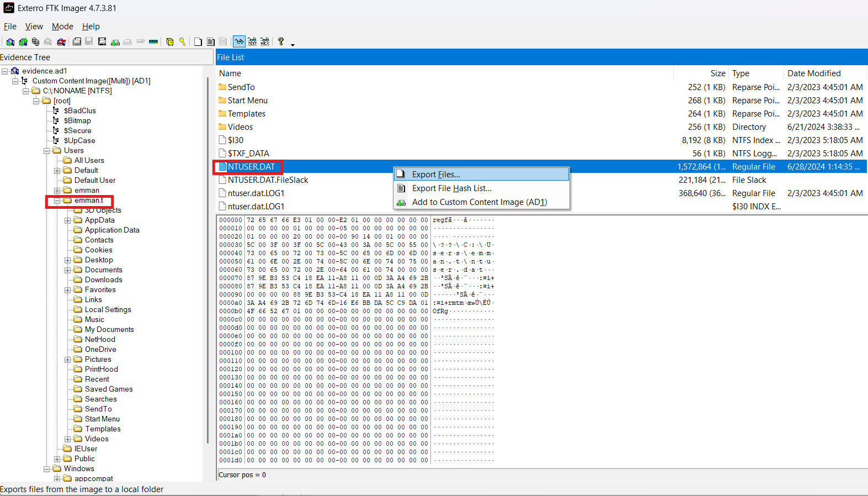
Task: Click the Add Evidence Item toolbar icon
Action: pyautogui.click(x=10, y=41)
